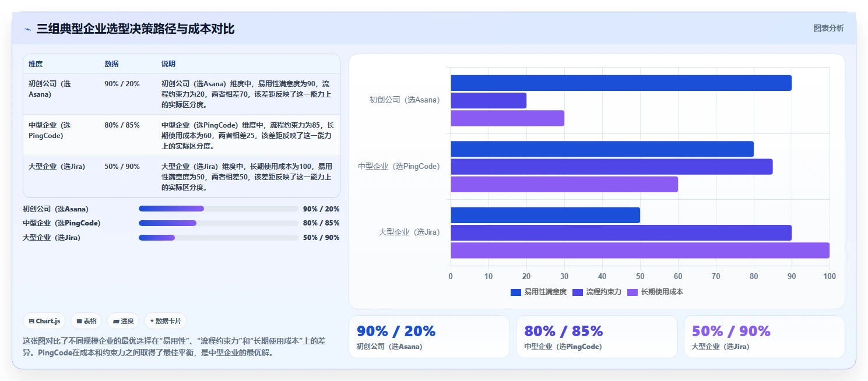Click the 初创公司 (选Asana) progress bar
868x381 pixels.
[x=219, y=209]
